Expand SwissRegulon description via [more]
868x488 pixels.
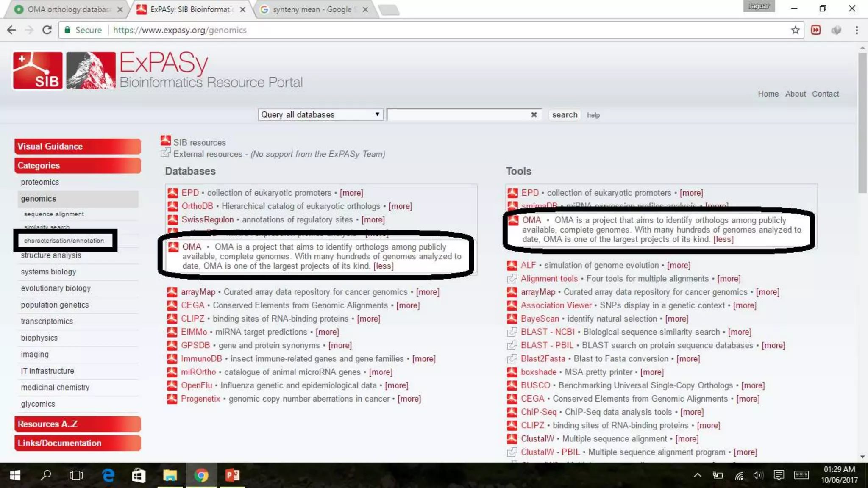(373, 219)
